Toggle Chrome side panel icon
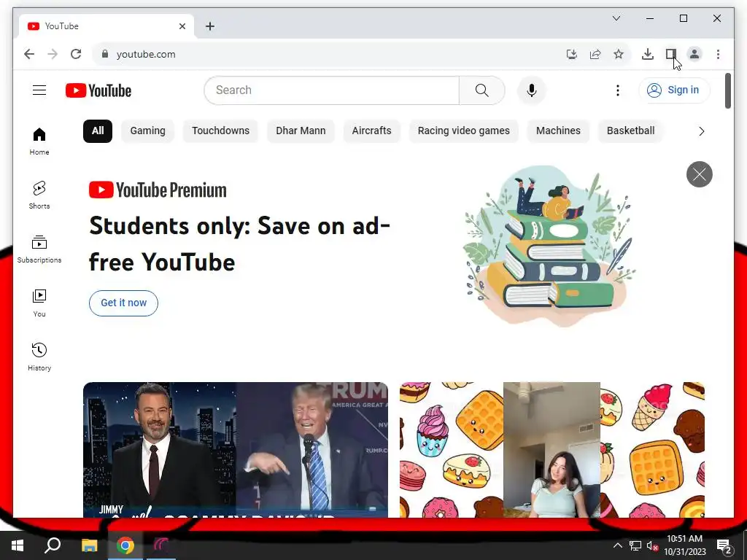Image resolution: width=747 pixels, height=560 pixels. (x=671, y=54)
